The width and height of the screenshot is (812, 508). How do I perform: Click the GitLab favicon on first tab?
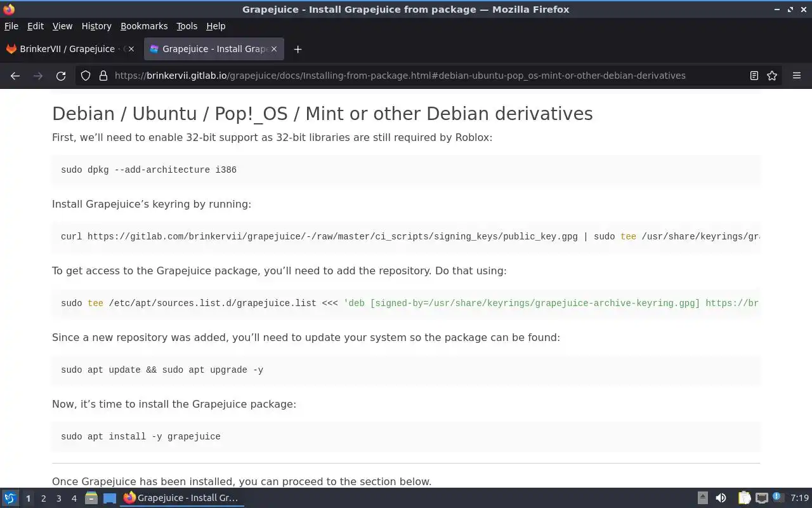[x=11, y=49]
